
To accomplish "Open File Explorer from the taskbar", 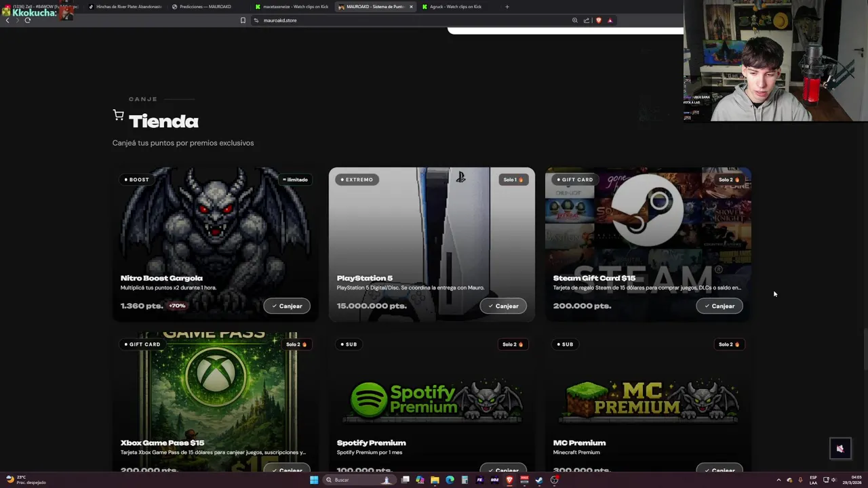I will pos(435,480).
